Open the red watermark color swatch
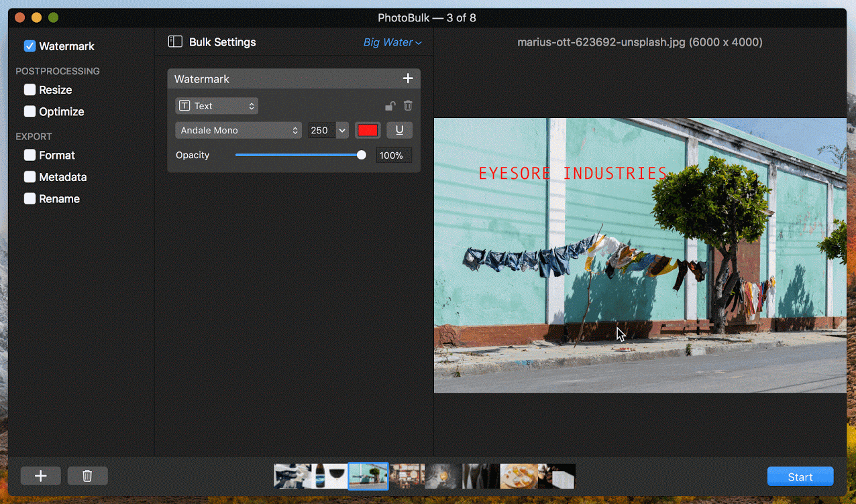This screenshot has height=504, width=856. coord(368,130)
